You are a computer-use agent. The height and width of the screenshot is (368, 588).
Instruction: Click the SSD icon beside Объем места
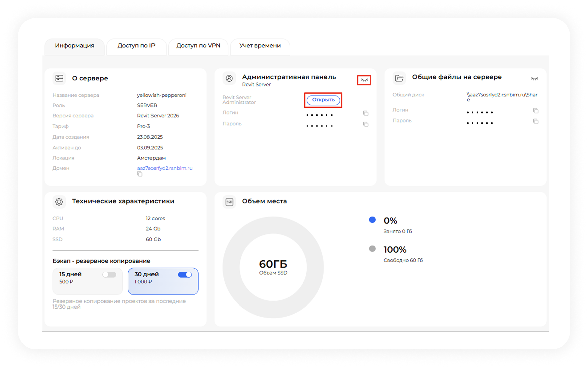tap(229, 202)
